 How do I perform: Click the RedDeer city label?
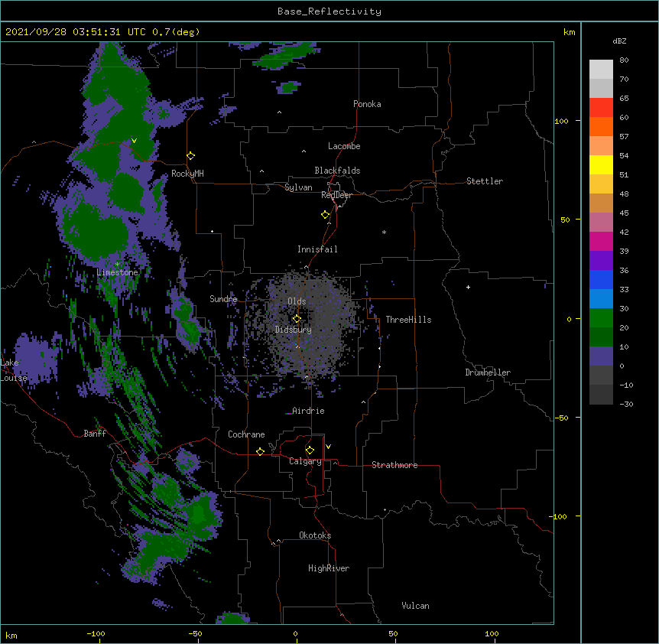click(336, 195)
